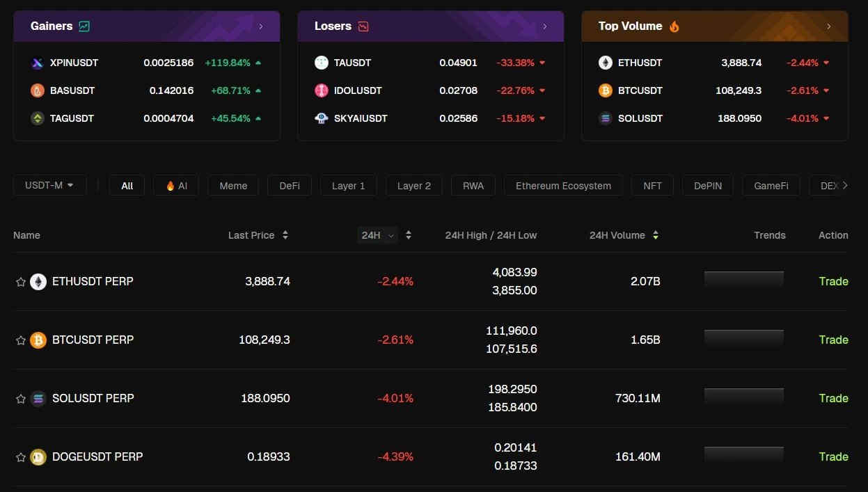This screenshot has width=868, height=492.
Task: Click the TAUSDT coin icon in Losers
Action: coord(321,63)
